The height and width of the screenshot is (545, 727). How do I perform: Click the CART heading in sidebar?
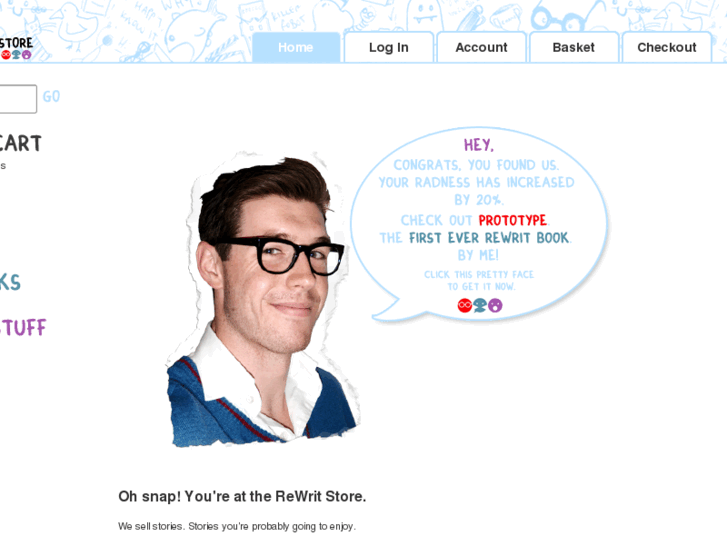[21, 143]
